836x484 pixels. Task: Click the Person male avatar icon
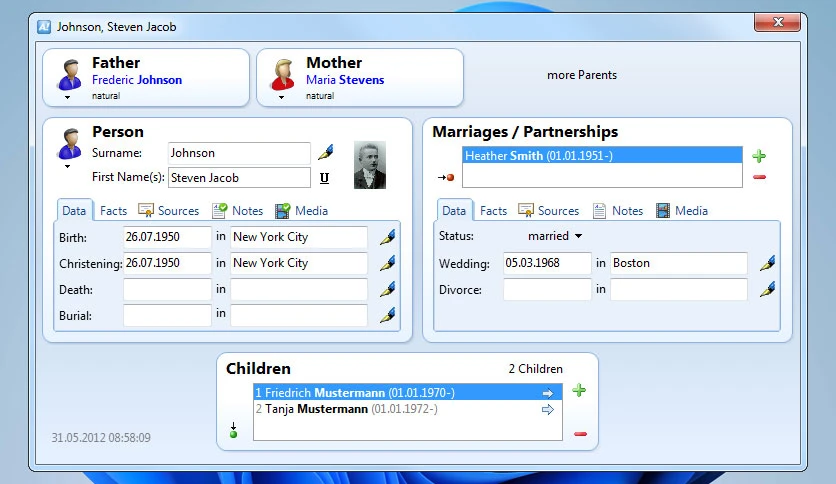(69, 143)
